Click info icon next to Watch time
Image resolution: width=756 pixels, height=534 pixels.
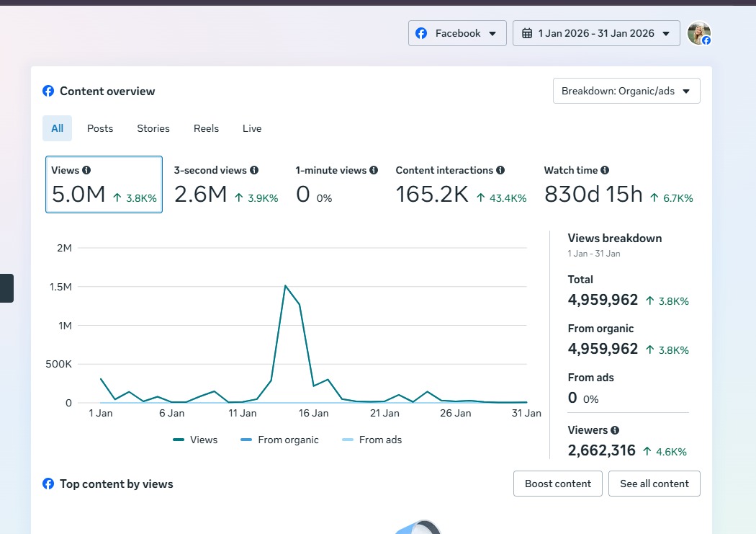[605, 170]
